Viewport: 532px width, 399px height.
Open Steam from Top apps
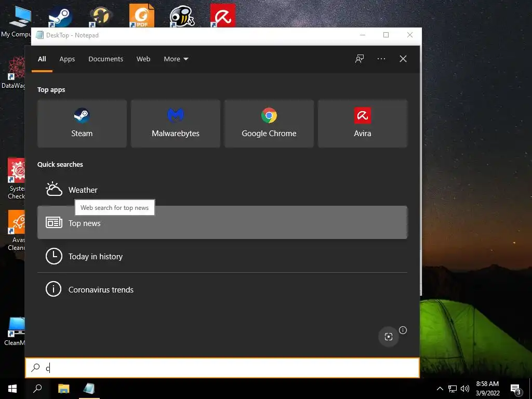pyautogui.click(x=82, y=124)
